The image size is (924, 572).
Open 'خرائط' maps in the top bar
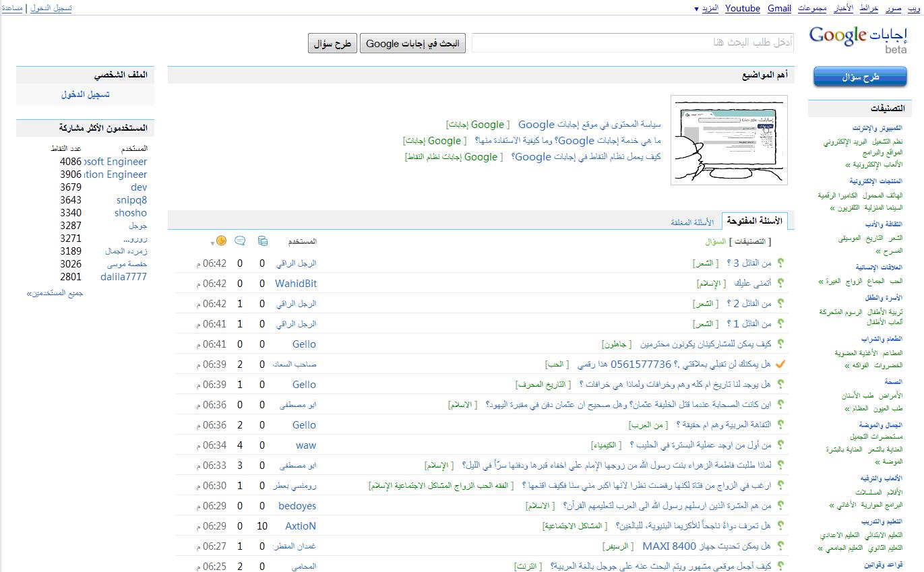pos(869,8)
